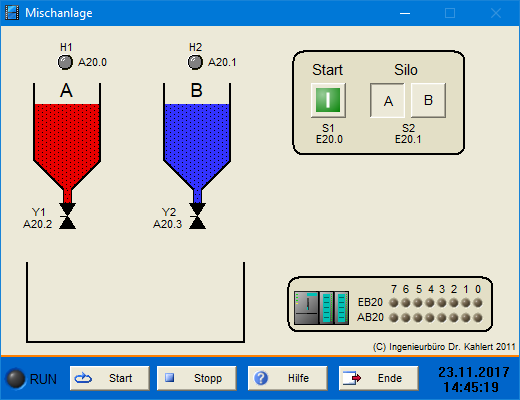
Task: Click EB20 bit 0 indicator LED
Action: pyautogui.click(x=478, y=303)
